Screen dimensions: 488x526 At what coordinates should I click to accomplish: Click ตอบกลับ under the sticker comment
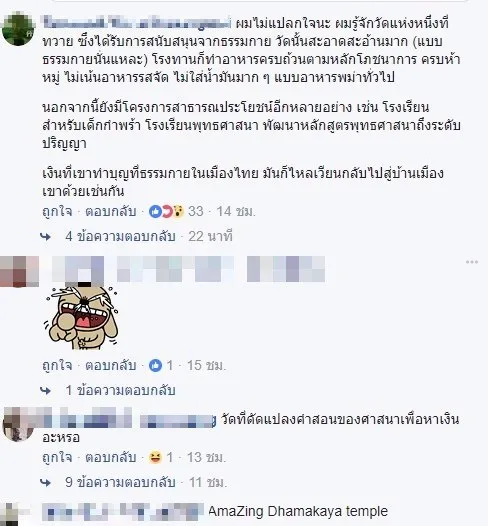[x=111, y=365]
